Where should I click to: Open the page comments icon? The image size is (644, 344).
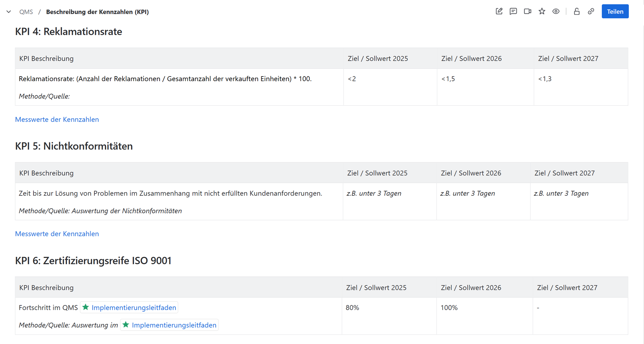[513, 11]
